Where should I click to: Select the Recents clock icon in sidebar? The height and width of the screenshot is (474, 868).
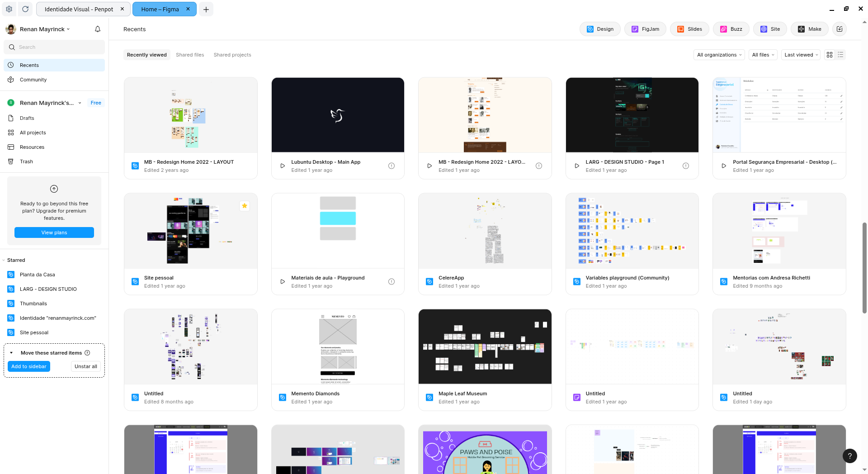pos(10,65)
